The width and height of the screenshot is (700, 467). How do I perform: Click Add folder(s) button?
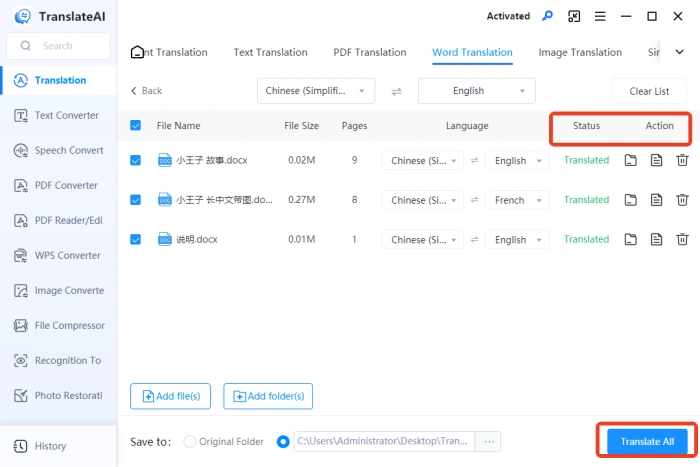click(x=268, y=396)
